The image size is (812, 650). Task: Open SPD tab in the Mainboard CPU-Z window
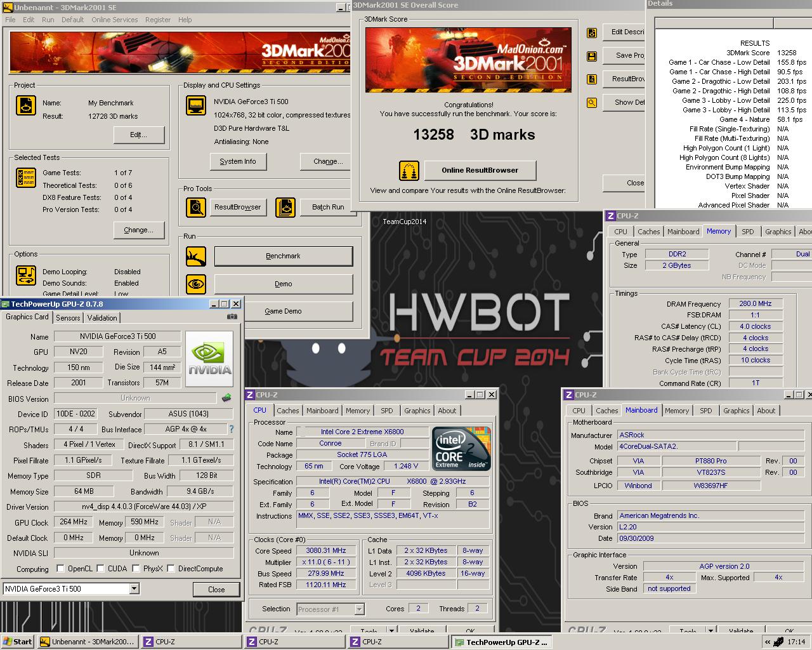click(x=706, y=411)
